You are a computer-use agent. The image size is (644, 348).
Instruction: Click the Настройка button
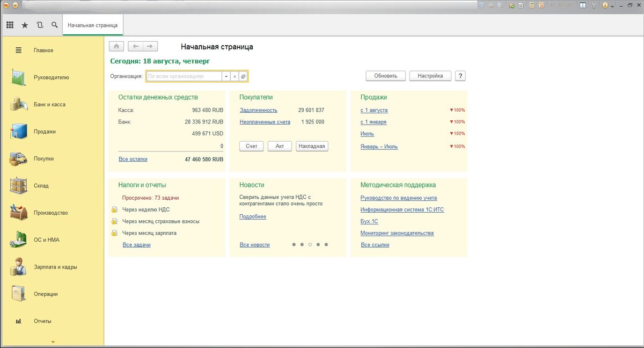coord(430,76)
